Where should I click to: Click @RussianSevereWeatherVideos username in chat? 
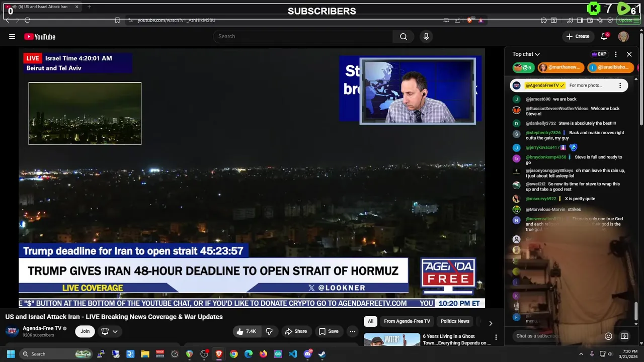pos(557,109)
